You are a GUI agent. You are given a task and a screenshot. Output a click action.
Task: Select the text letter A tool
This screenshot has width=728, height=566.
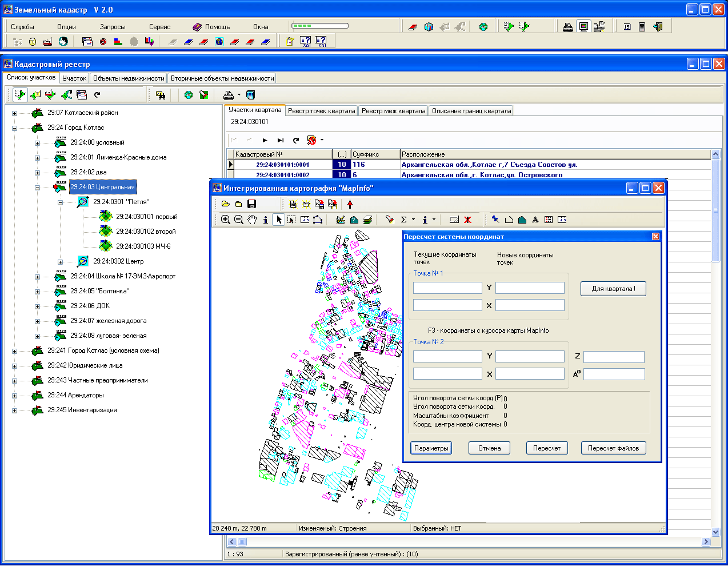click(535, 220)
